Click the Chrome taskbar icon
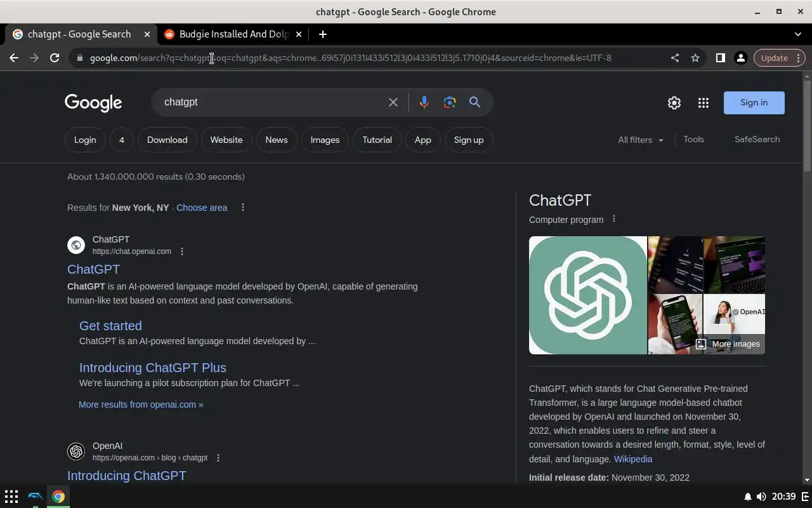 (x=58, y=497)
